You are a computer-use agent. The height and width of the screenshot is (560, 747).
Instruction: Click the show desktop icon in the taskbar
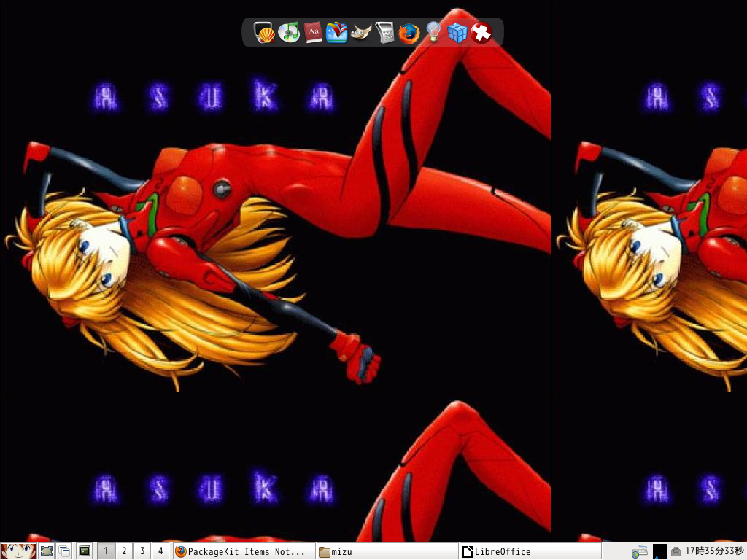coord(47,551)
